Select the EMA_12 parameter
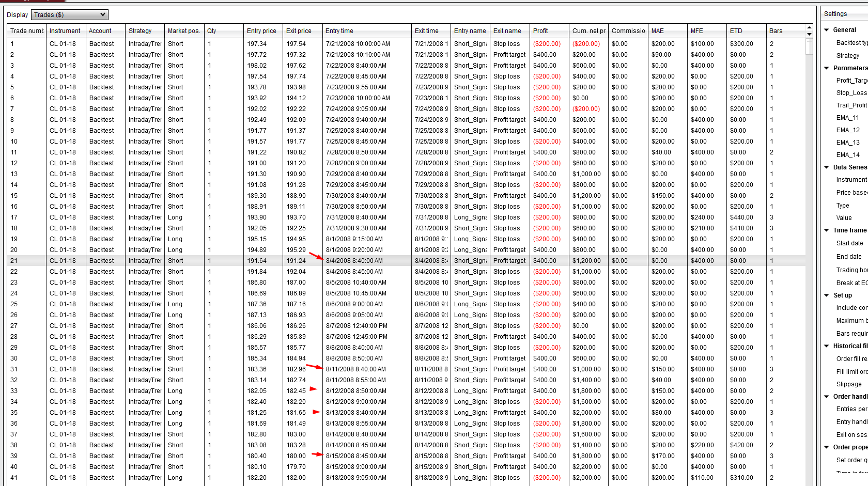Viewport: 868px width, 486px height. tap(848, 130)
